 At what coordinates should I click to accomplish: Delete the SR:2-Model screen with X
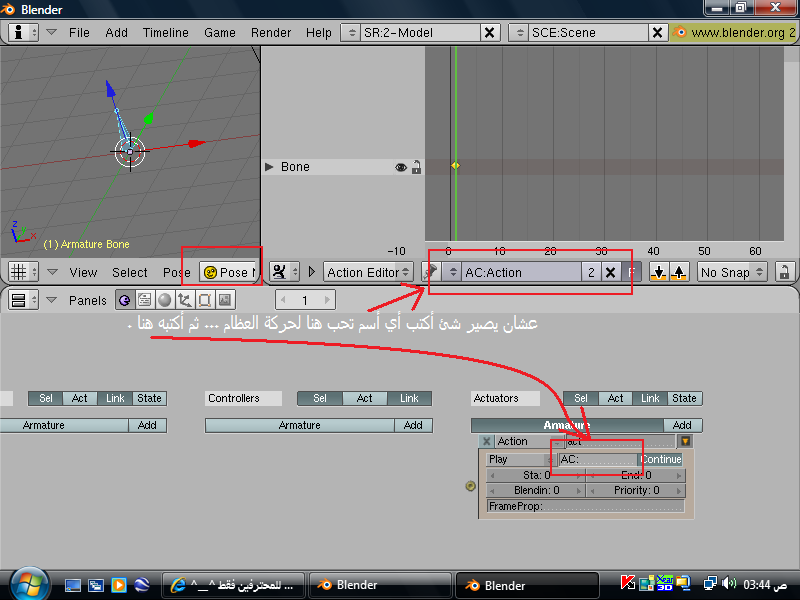tap(489, 32)
